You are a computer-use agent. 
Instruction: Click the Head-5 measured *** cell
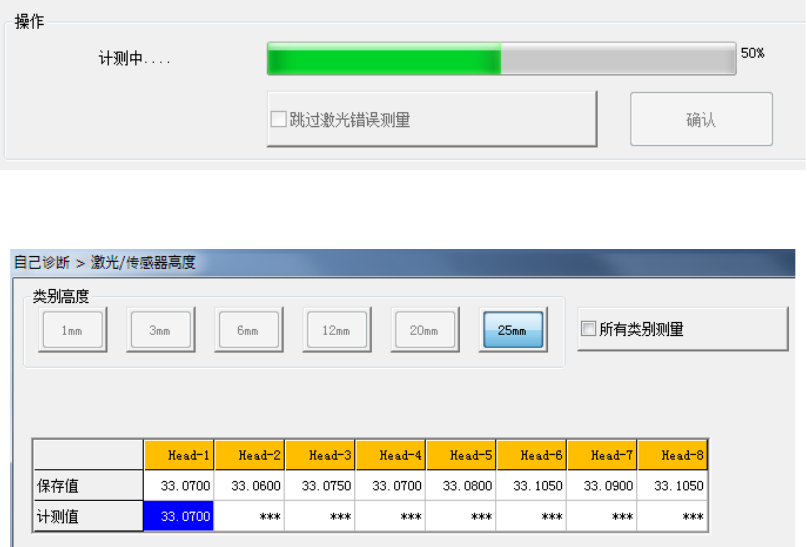(x=461, y=516)
